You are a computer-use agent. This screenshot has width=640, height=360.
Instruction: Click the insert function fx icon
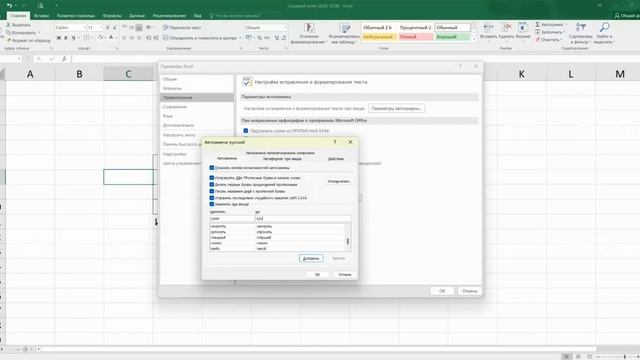point(64,59)
